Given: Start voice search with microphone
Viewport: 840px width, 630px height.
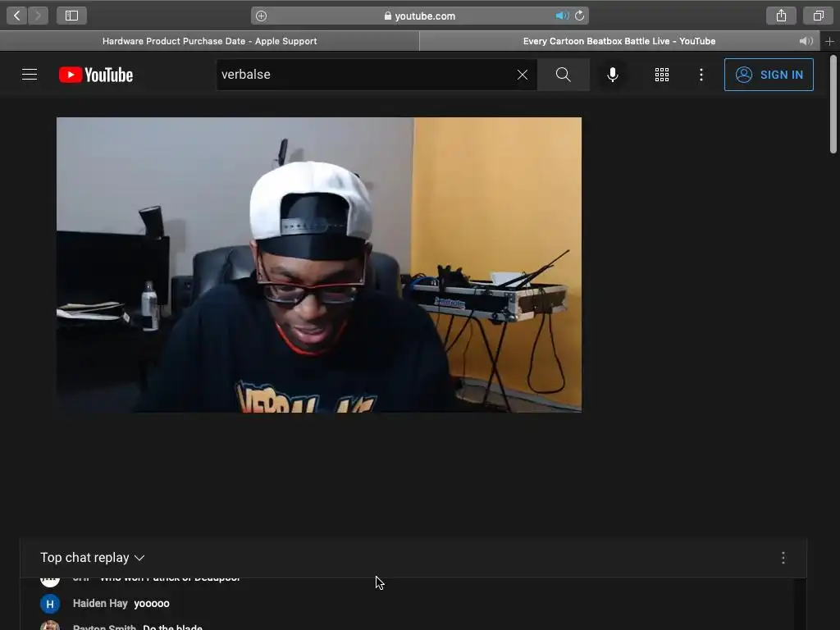Looking at the screenshot, I should tap(612, 75).
